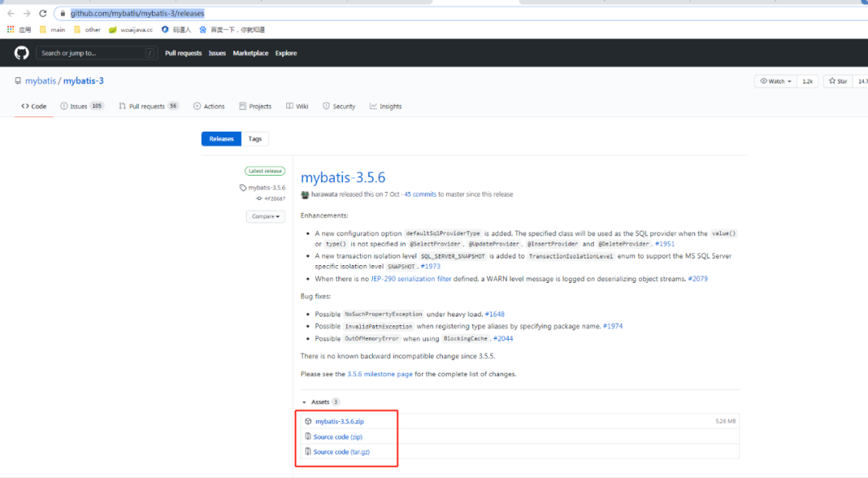This screenshot has height=478, width=868.
Task: Switch to the Tags view
Action: tap(255, 139)
